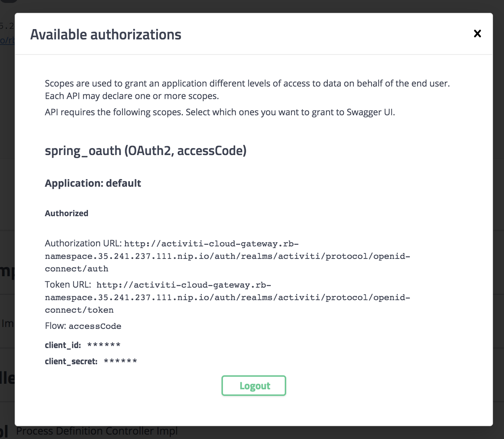Select the client_secret field label

click(x=71, y=361)
